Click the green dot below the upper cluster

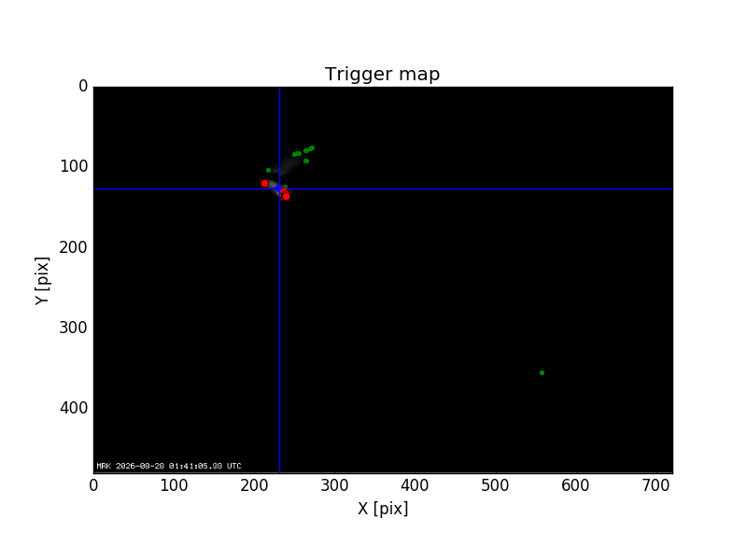coord(306,161)
